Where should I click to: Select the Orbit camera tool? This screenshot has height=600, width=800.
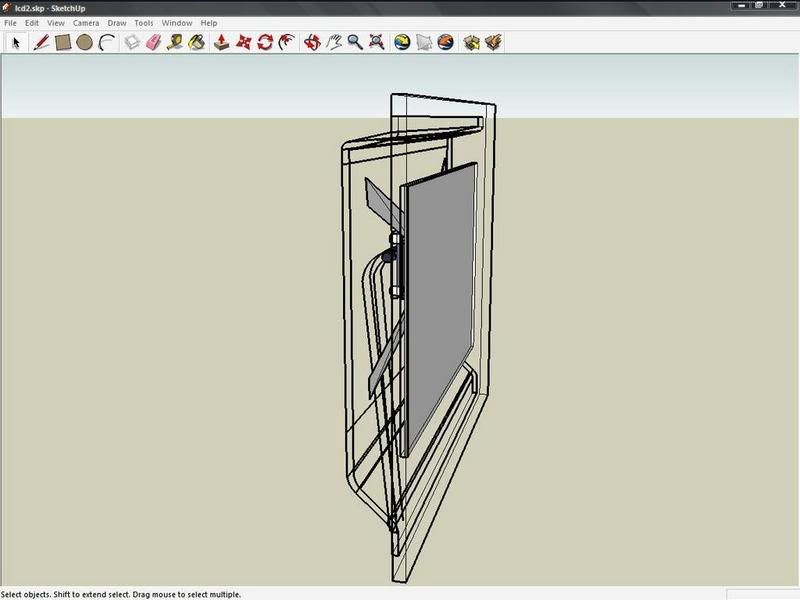[x=312, y=42]
